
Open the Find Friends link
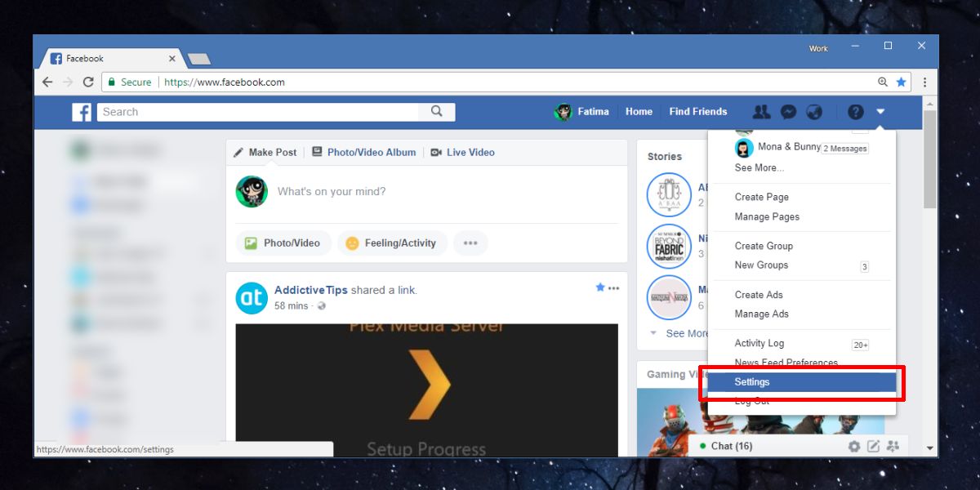click(x=698, y=112)
